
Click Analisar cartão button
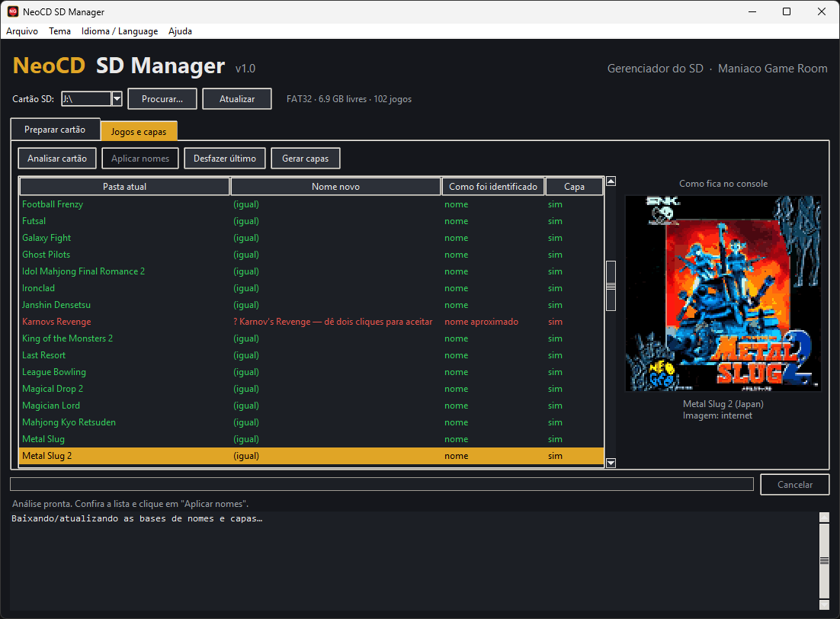(x=57, y=158)
